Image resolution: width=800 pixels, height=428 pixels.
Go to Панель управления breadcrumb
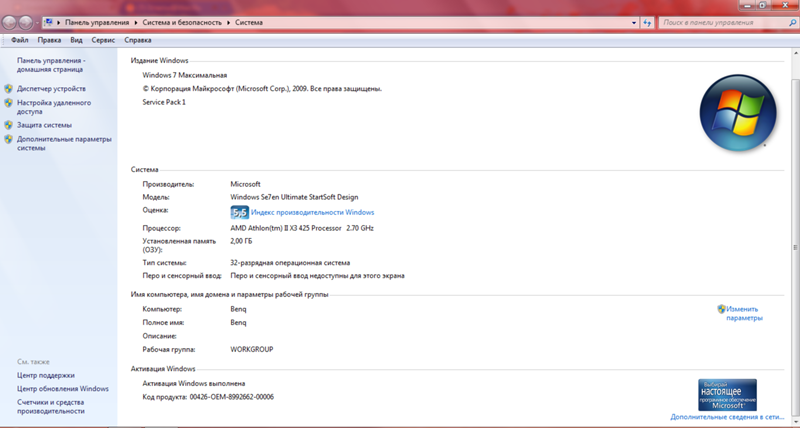(x=97, y=22)
